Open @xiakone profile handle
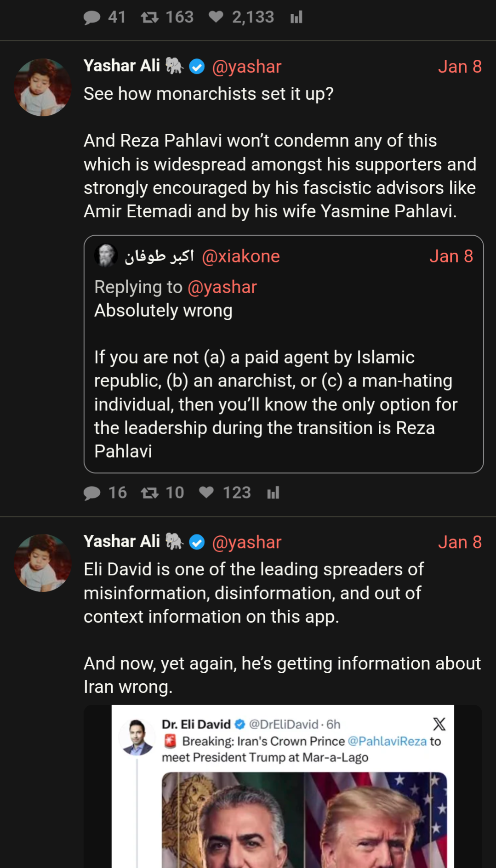 tap(241, 256)
